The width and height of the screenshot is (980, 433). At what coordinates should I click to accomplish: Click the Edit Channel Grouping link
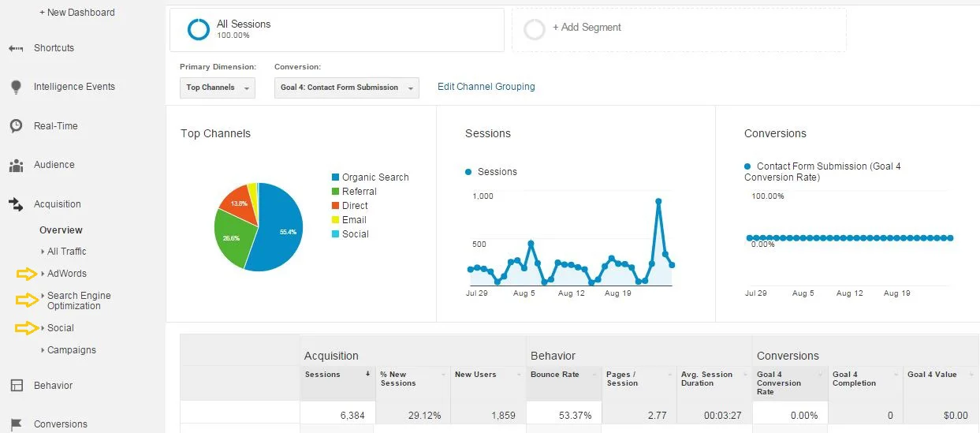coord(486,87)
